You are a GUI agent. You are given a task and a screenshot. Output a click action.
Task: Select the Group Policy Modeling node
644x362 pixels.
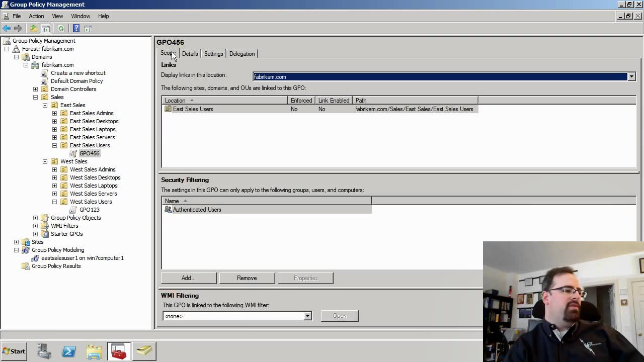(x=58, y=250)
